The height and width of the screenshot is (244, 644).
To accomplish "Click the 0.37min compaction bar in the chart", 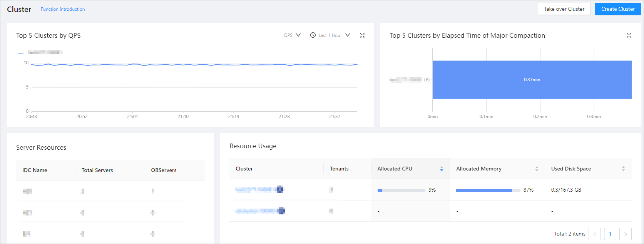I will point(532,80).
